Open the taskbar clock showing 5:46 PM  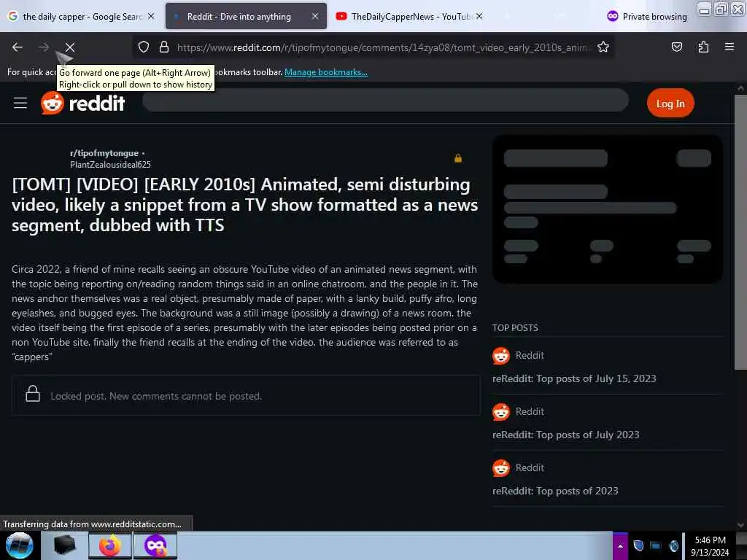[710, 545]
